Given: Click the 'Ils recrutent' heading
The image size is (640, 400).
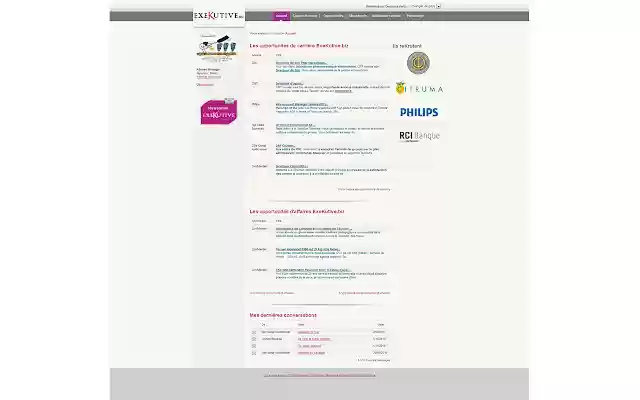Looking at the screenshot, I should coord(407,46).
